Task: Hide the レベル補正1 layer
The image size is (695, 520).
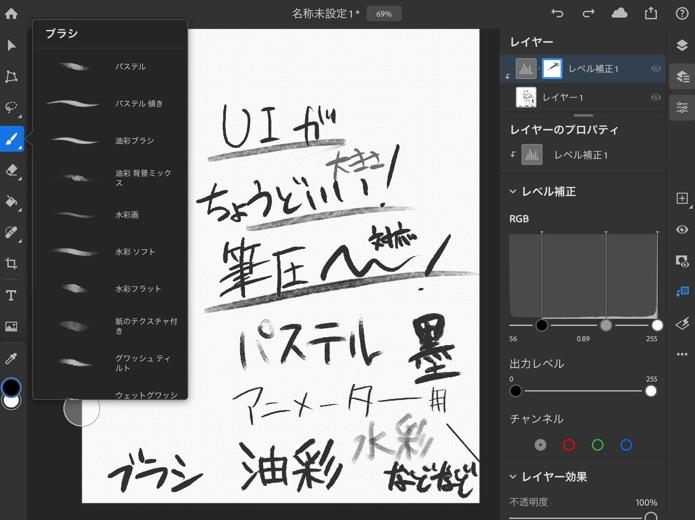Action: pos(656,69)
